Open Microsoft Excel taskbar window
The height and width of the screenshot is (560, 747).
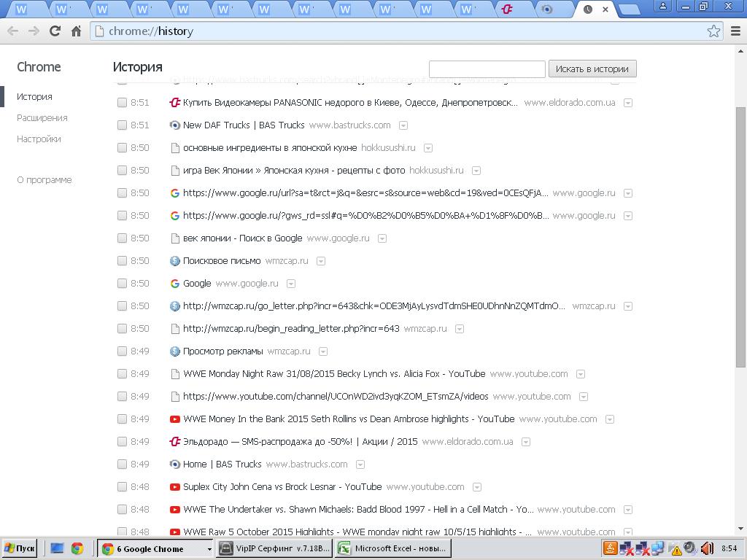click(x=392, y=548)
